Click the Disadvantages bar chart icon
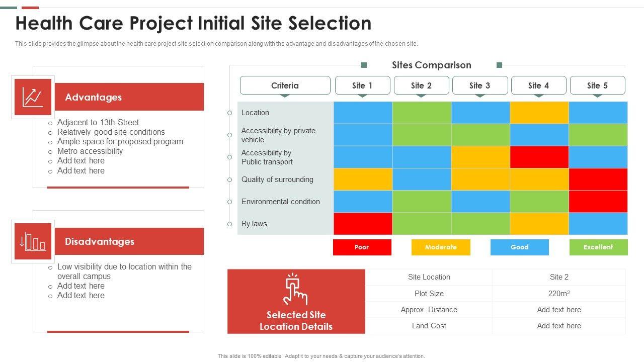Screen dimensions: 644x362 [x=33, y=241]
